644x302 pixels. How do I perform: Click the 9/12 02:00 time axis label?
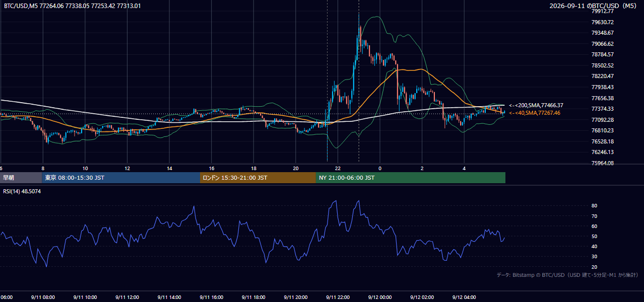pos(422,297)
